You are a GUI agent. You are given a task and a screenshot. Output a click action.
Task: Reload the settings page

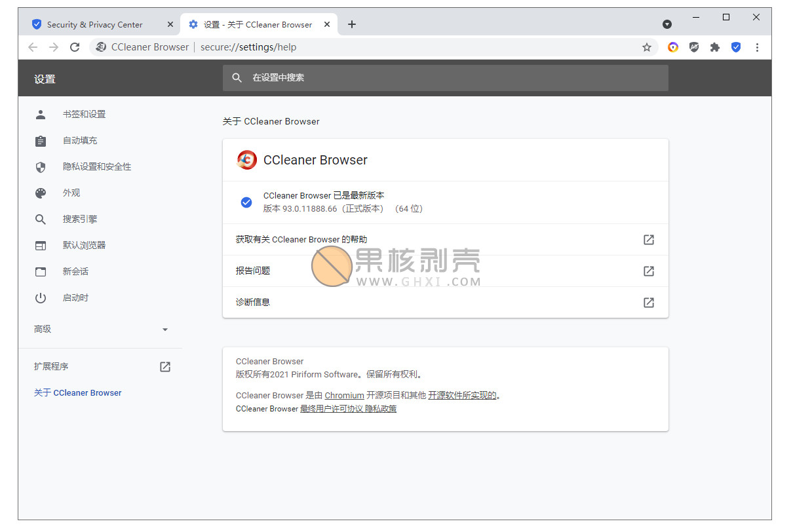[x=75, y=47]
